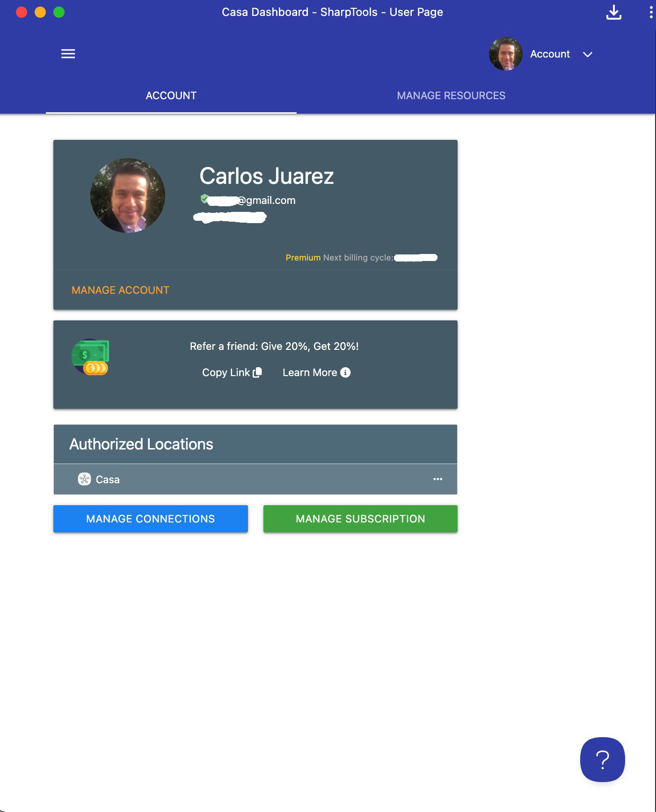Click the MANAGE ACCOUNT link

point(120,290)
